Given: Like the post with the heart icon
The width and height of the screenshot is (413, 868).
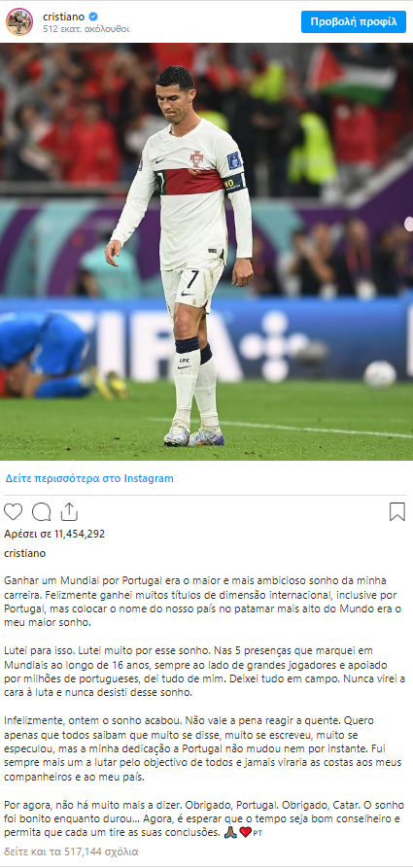Looking at the screenshot, I should pyautogui.click(x=13, y=512).
